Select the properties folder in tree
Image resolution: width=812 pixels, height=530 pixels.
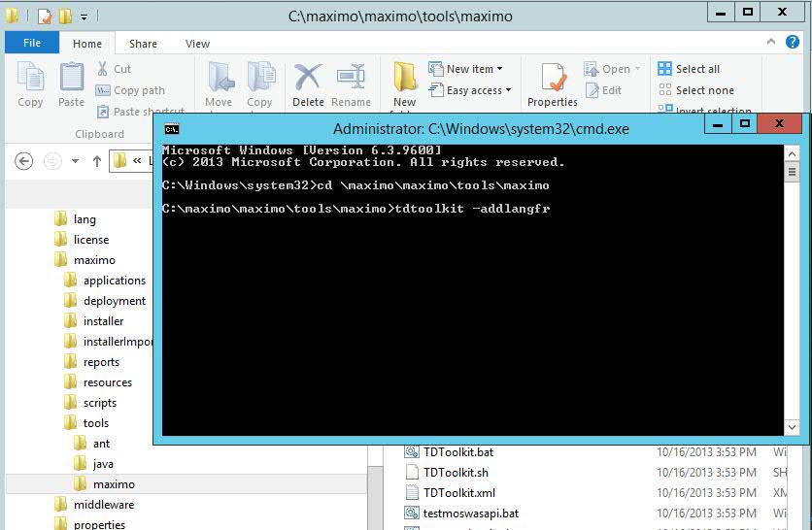point(89,524)
